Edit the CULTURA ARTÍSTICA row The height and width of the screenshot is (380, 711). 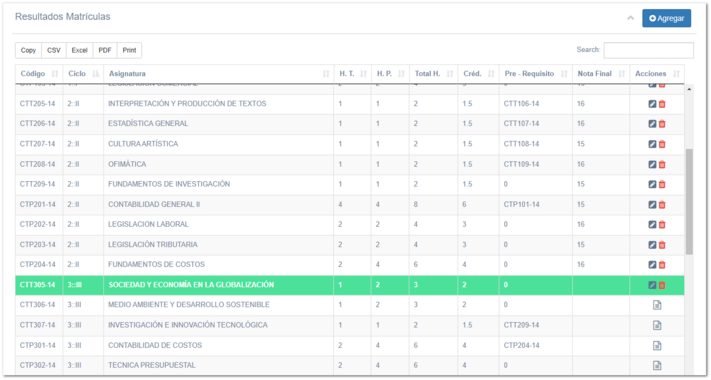(x=652, y=144)
